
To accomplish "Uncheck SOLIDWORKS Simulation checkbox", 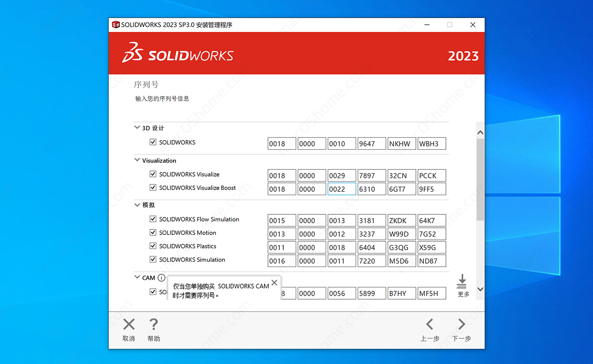I will 153,259.
